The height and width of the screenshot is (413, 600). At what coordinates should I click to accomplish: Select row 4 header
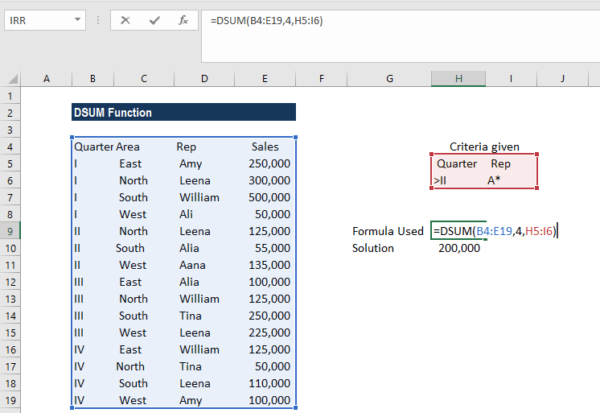[10, 147]
